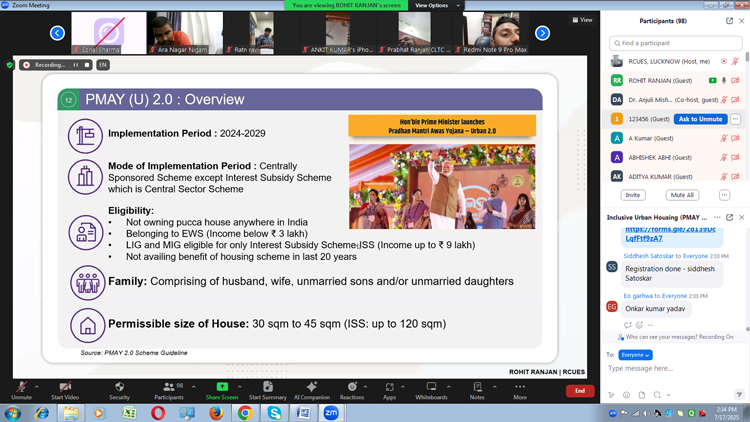This screenshot has height=422, width=750.
Task: Show next video thumbnails with right arrow
Action: click(542, 33)
